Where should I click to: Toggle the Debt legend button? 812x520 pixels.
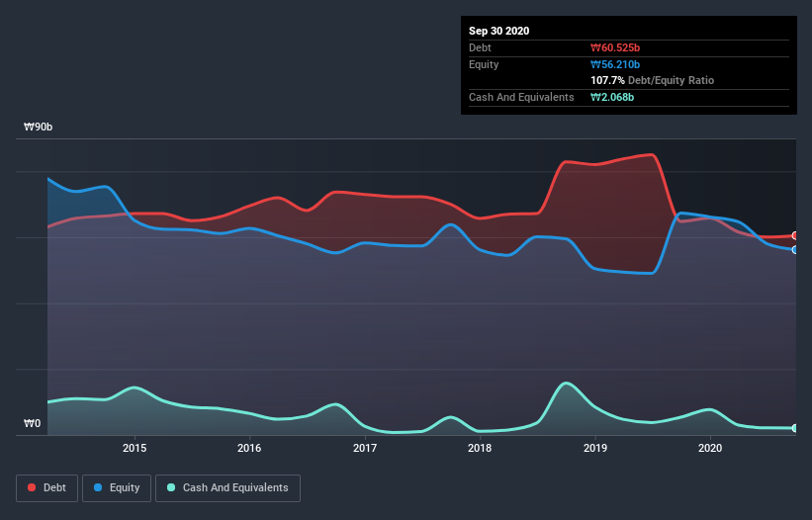click(x=47, y=488)
